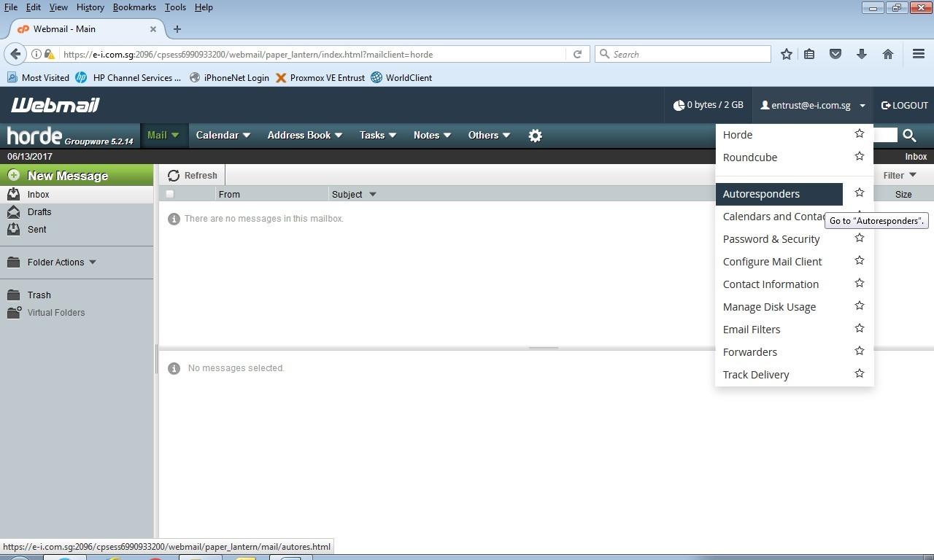Click the New Message button

click(77, 175)
